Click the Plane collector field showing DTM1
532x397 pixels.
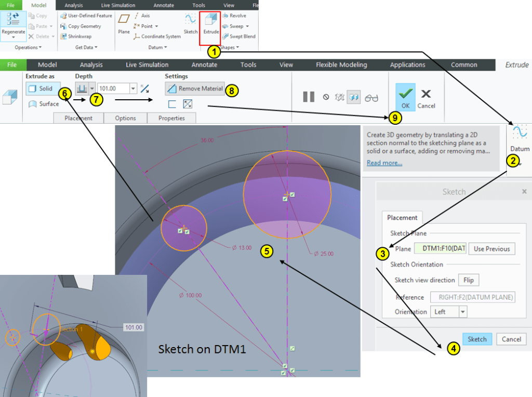tap(440, 249)
